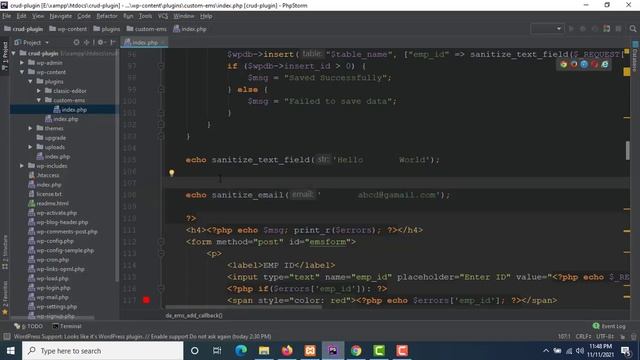Image resolution: width=640 pixels, height=360 pixels.
Task: Expand the classic-editor folder
Action: (x=39, y=91)
